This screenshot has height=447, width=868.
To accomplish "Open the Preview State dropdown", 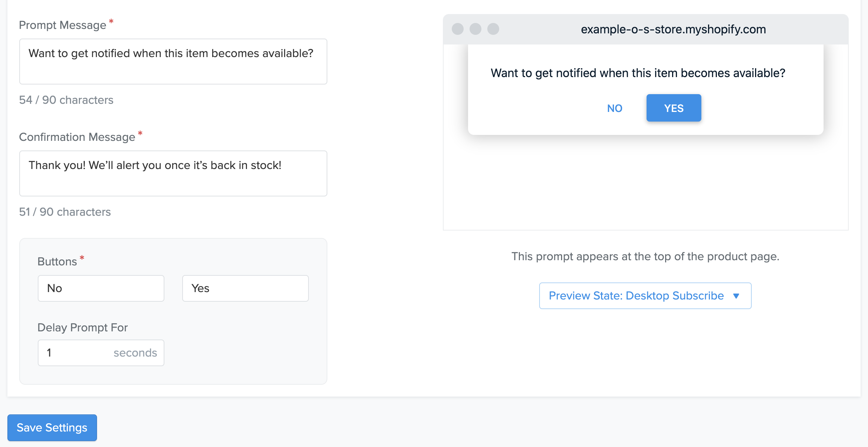I will (x=645, y=295).
